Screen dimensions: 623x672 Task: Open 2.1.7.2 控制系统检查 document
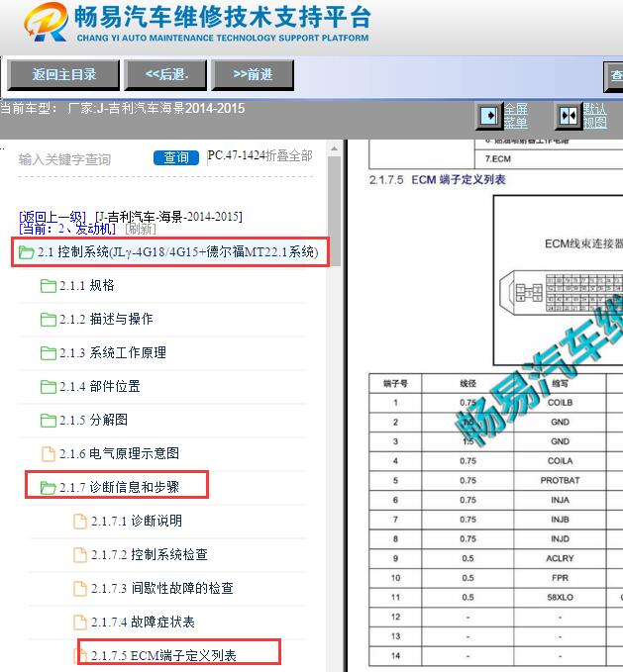click(x=150, y=554)
